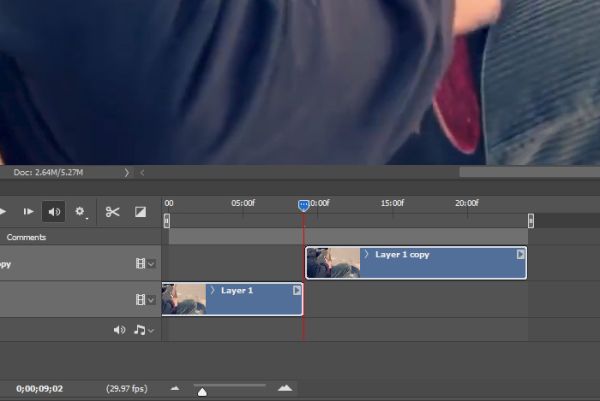The image size is (600, 401).
Task: Select the work area end handle
Action: tap(531, 221)
